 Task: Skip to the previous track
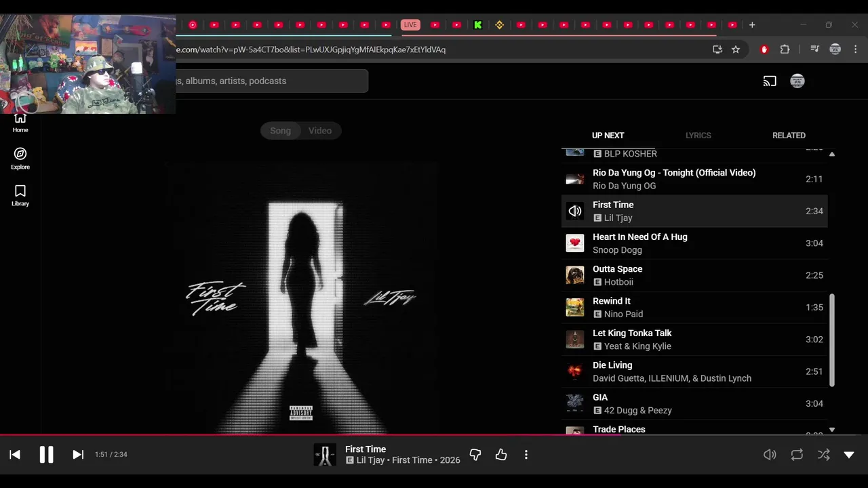pos(15,455)
